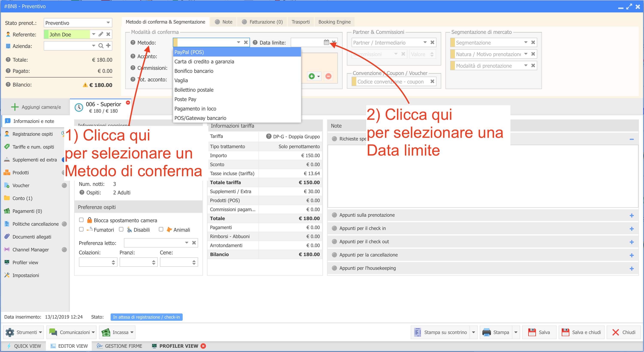Click the Salva button
The image size is (644, 352).
tap(540, 332)
